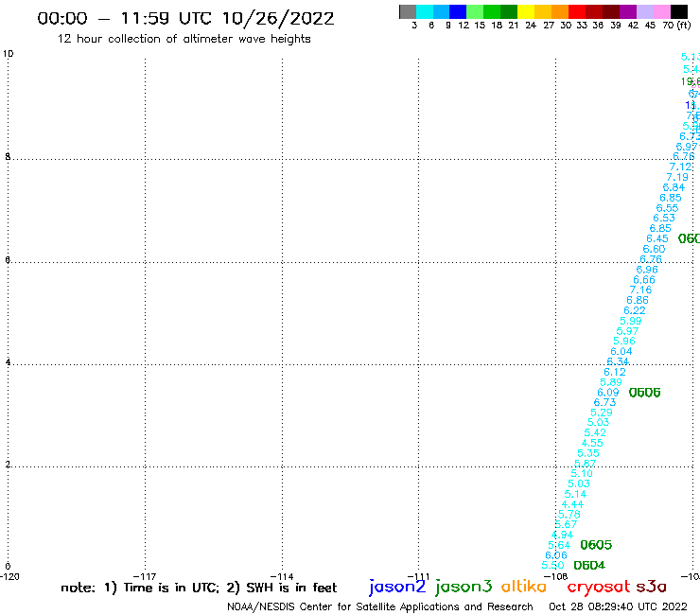Click the '0606' time marker
This screenshot has width=700, height=615.
(644, 393)
